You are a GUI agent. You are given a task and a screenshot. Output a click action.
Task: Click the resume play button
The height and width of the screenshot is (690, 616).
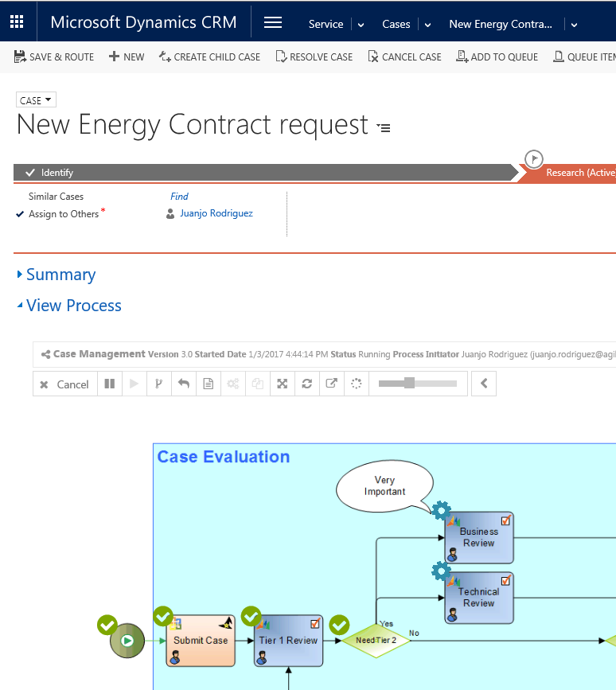(x=135, y=384)
